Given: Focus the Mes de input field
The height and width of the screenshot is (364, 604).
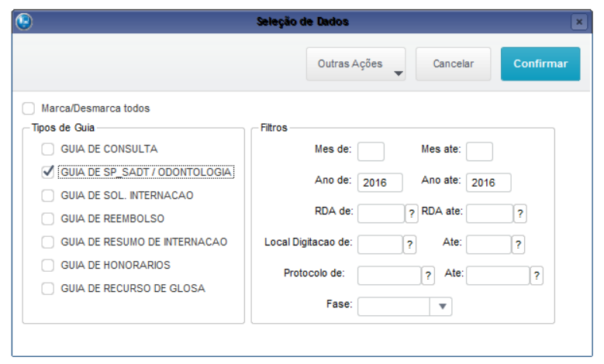Looking at the screenshot, I should point(371,151).
